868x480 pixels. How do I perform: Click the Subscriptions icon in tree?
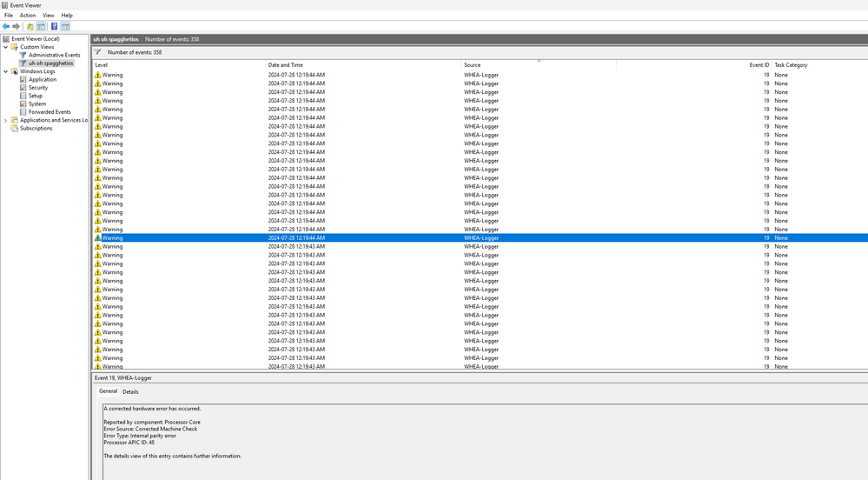pyautogui.click(x=15, y=128)
